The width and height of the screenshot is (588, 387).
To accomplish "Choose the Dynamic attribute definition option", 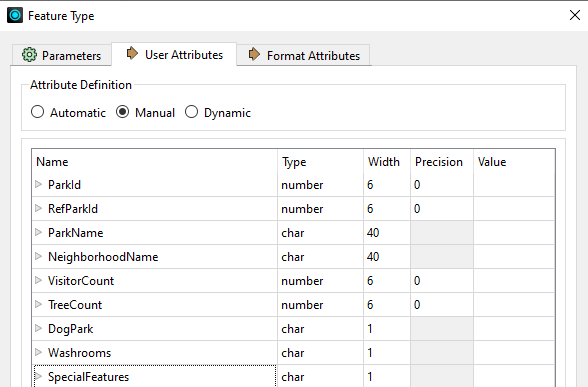I will point(191,112).
